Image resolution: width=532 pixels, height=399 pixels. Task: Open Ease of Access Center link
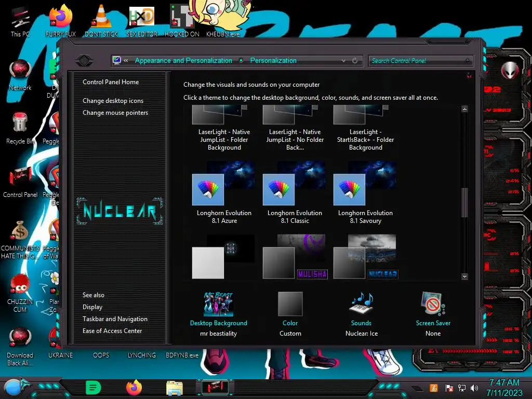coord(112,331)
